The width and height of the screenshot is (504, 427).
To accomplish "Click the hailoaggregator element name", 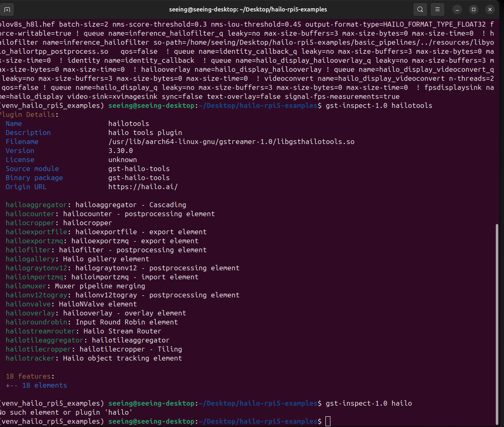I will point(36,205).
